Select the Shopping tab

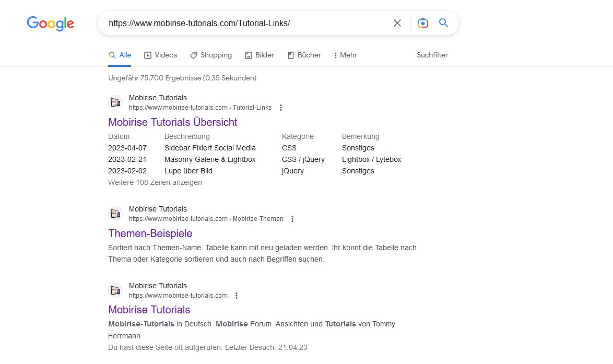pyautogui.click(x=211, y=55)
